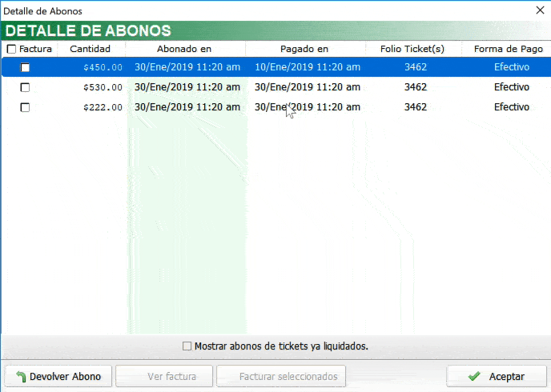Screen dimensions: 551x392
Task: Check the box for the $530.00 row
Action: point(25,87)
